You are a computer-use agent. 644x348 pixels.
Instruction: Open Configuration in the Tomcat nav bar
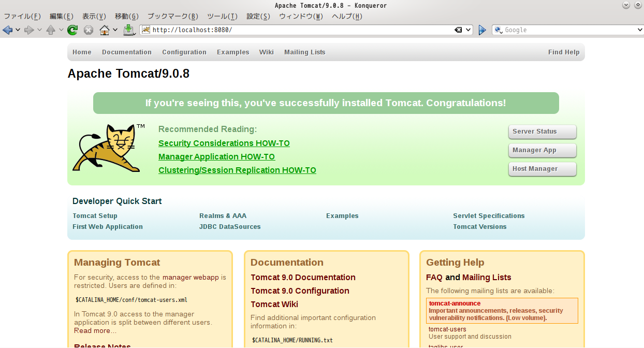point(184,52)
